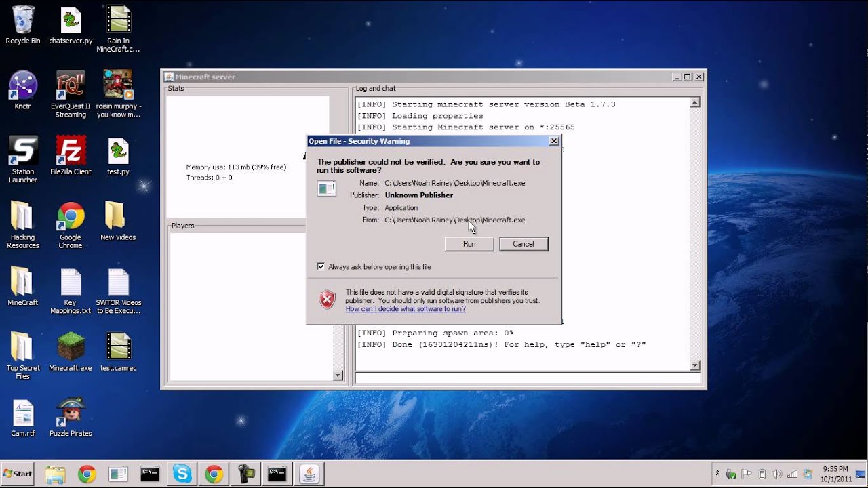The width and height of the screenshot is (868, 488).
Task: Focus the Minecraft server command input field
Action: click(528, 378)
